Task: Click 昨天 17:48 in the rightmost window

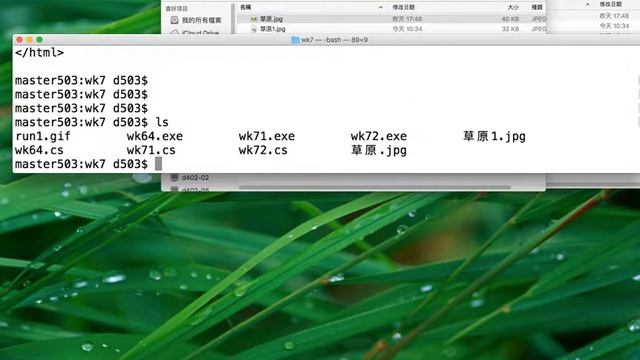Action: click(x=614, y=16)
